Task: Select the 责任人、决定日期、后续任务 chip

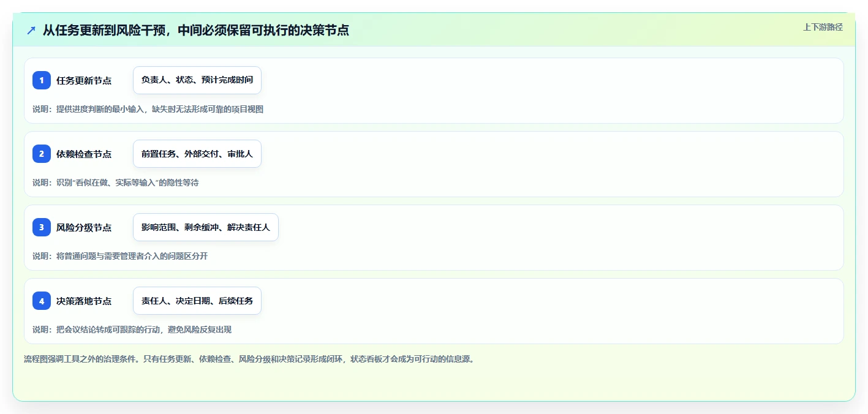Action: coord(197,301)
